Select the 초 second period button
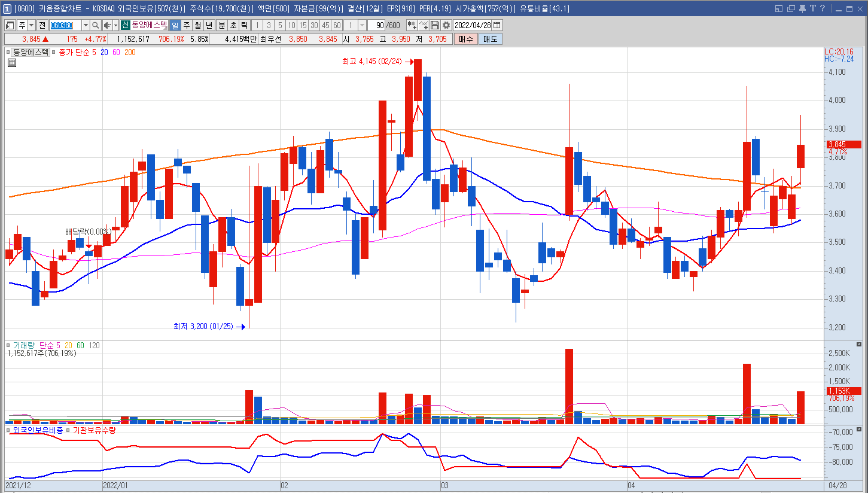Screen dimensions: 868x493 (x=233, y=25)
